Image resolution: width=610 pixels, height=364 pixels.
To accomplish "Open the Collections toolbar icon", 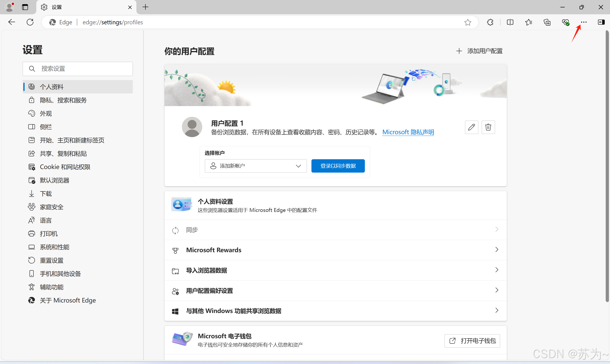I will coord(547,22).
